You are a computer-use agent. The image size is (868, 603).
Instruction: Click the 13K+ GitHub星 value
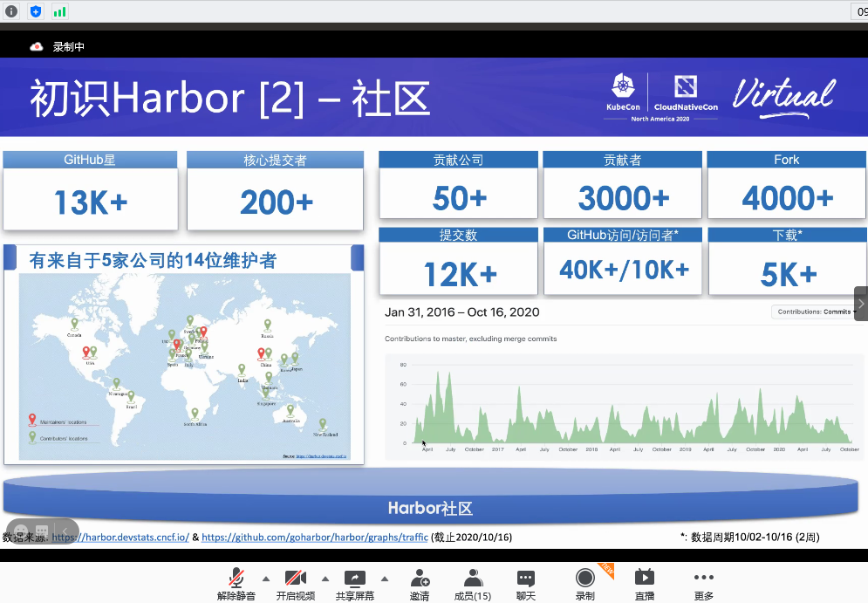91,202
